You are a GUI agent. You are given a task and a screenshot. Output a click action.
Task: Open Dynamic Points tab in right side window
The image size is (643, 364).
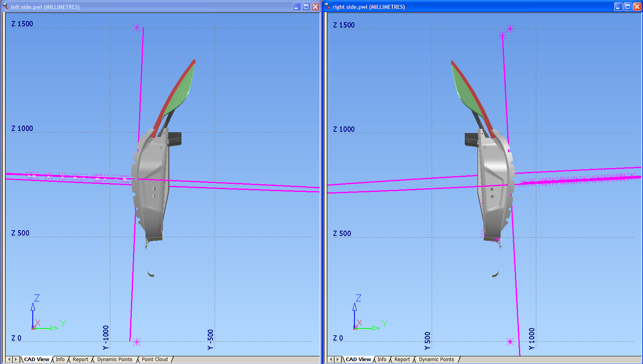point(436,359)
